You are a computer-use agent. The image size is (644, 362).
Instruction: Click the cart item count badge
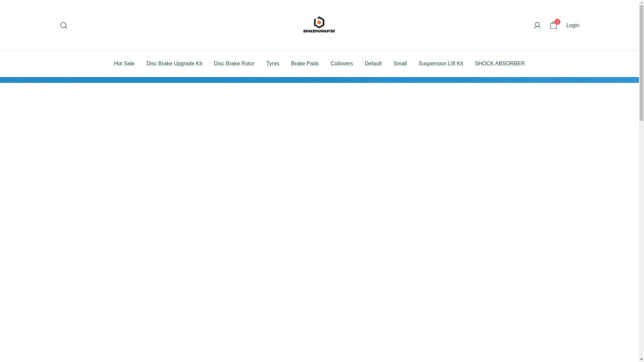click(557, 22)
